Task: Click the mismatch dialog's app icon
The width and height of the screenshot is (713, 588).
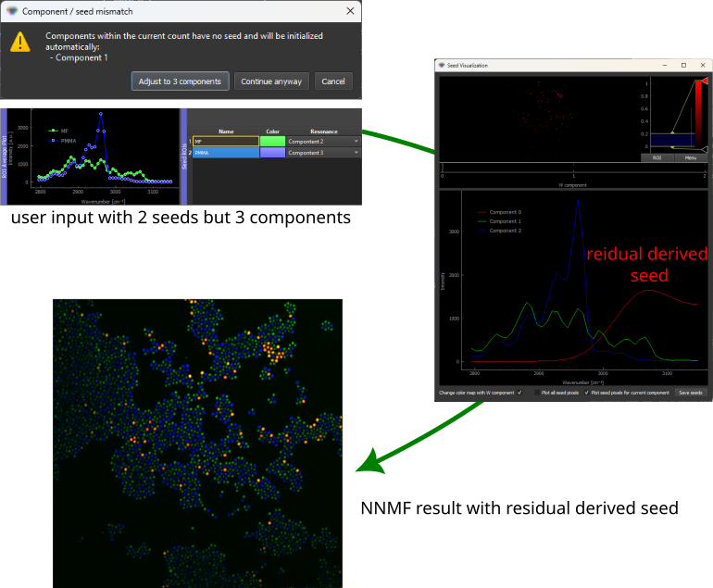Action: click(12, 11)
